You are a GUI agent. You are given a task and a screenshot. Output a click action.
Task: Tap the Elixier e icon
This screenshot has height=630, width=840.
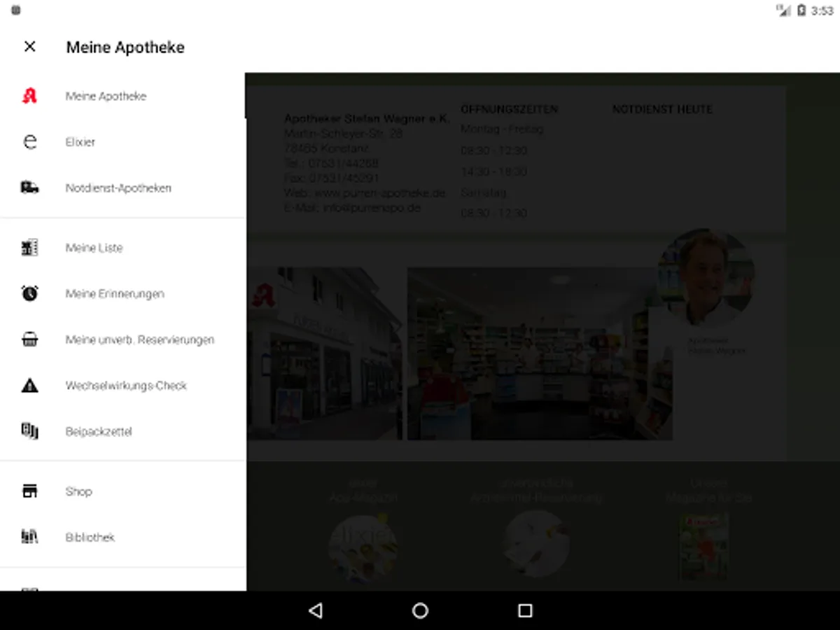click(29, 142)
